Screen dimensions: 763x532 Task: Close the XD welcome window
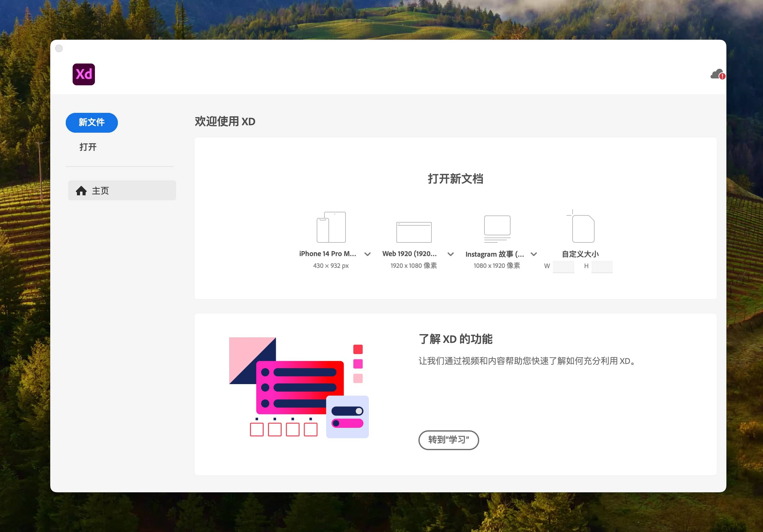tap(59, 48)
